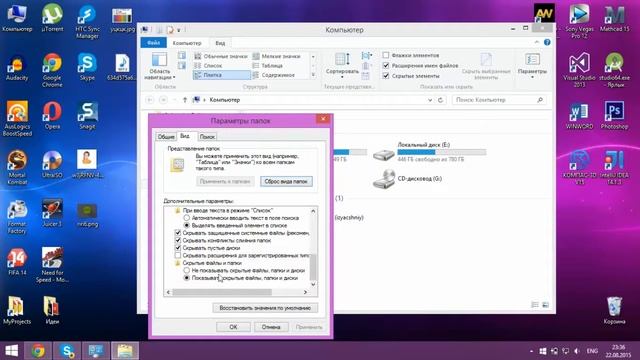Toggle the Расширения имен файлов checkbox
The width and height of the screenshot is (640, 360).
pyautogui.click(x=386, y=65)
